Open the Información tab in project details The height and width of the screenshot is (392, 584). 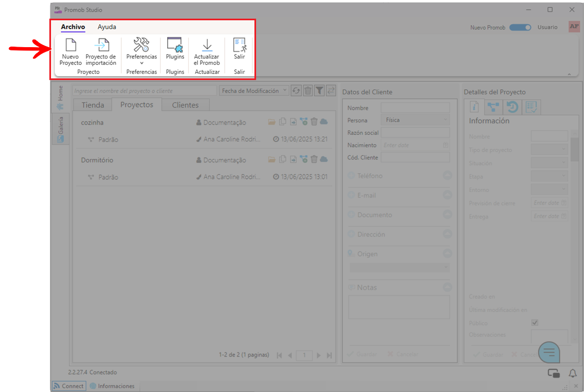(x=474, y=107)
